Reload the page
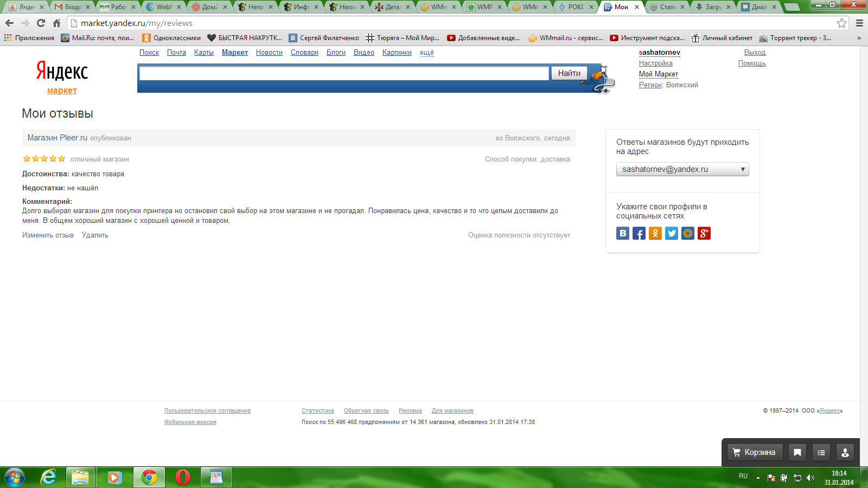Viewport: 868px width, 488px height. (41, 23)
